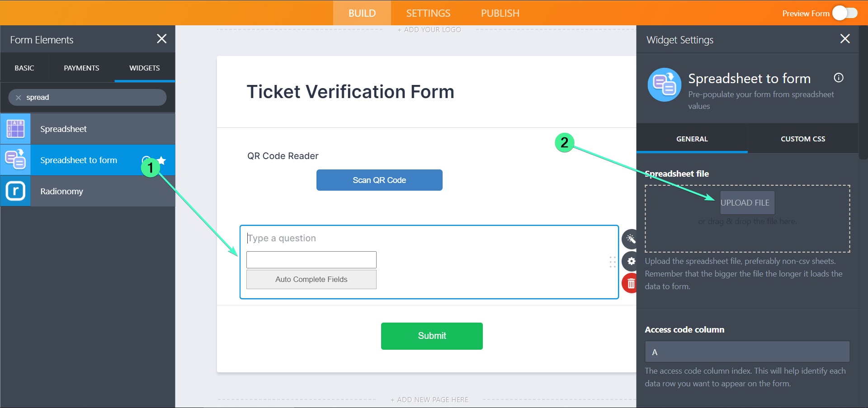Open the magic wand widget wizard
This screenshot has height=408, width=868.
pos(631,239)
